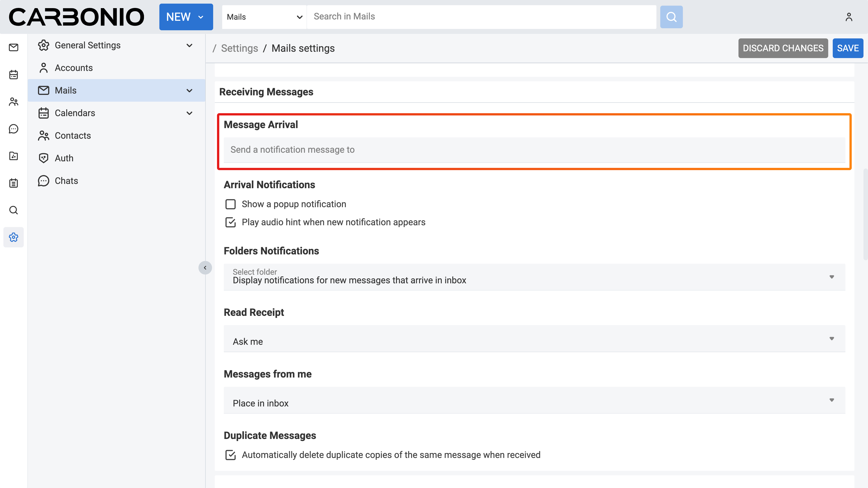The image size is (868, 488).
Task: Open the user account icon top right
Action: [x=849, y=17]
